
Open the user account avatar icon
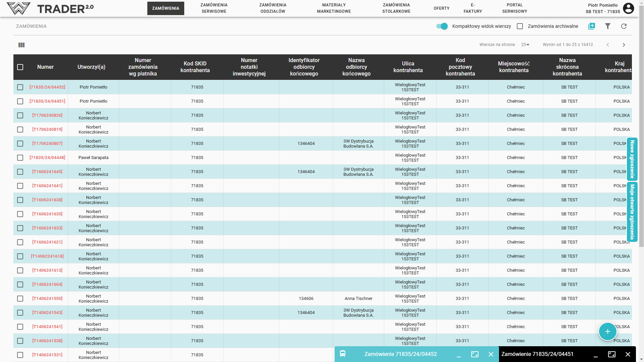[628, 8]
